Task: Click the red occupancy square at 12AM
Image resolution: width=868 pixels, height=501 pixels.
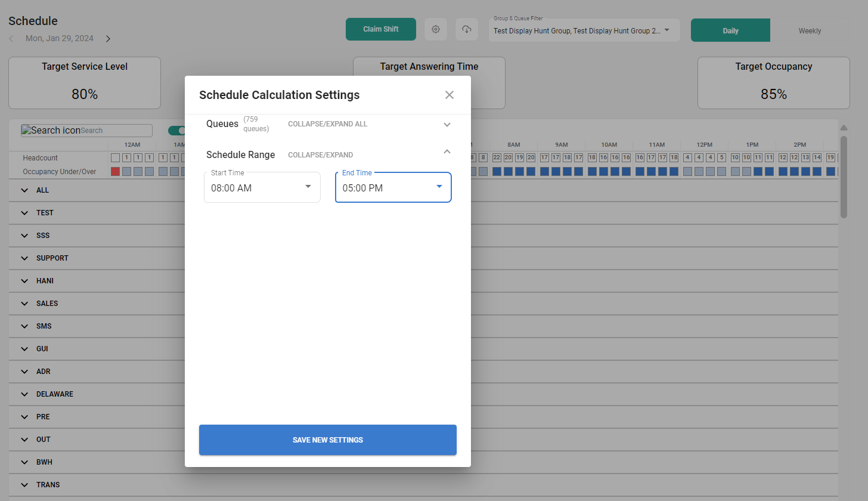Action: pos(116,171)
